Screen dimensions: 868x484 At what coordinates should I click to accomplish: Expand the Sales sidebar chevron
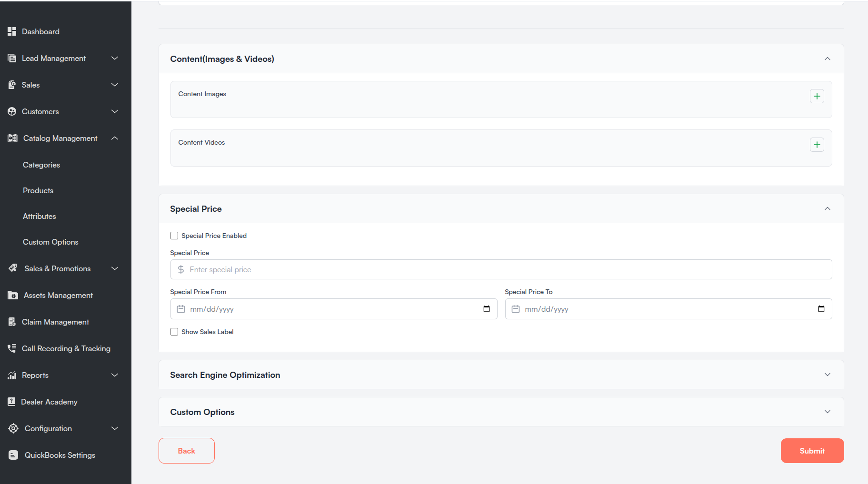click(x=115, y=85)
